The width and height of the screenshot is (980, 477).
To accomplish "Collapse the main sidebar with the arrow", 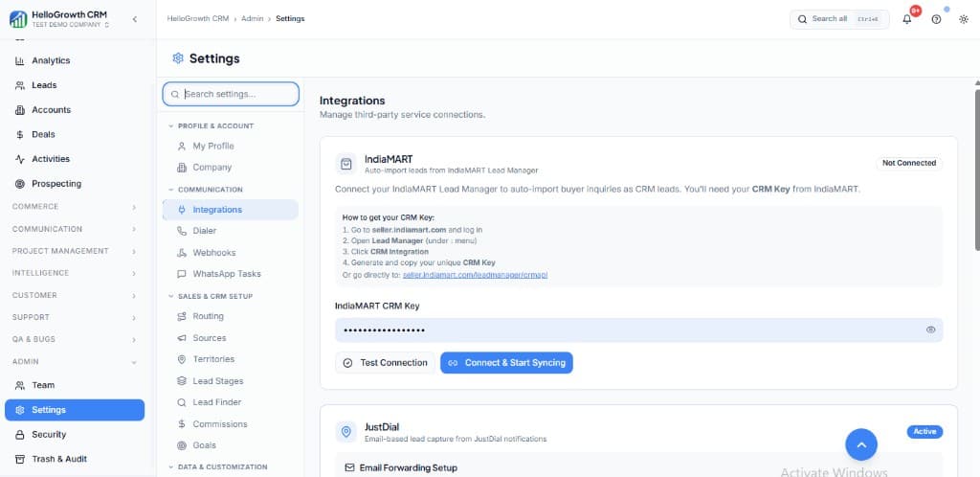I will [x=134, y=19].
